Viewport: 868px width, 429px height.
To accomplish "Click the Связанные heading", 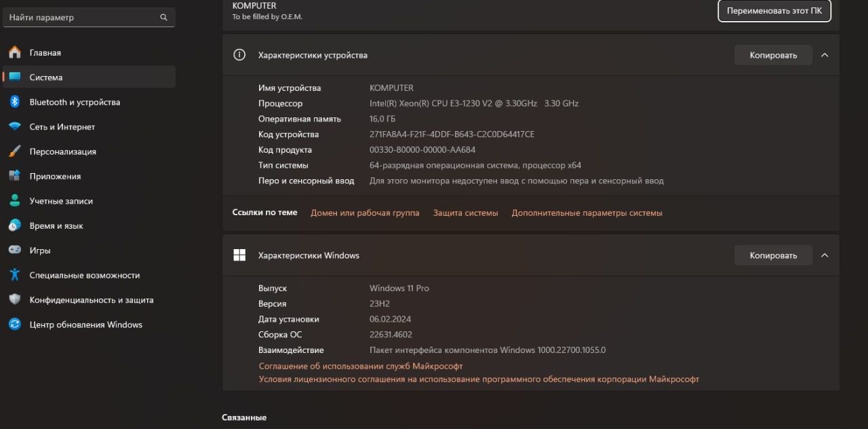I will tap(244, 417).
